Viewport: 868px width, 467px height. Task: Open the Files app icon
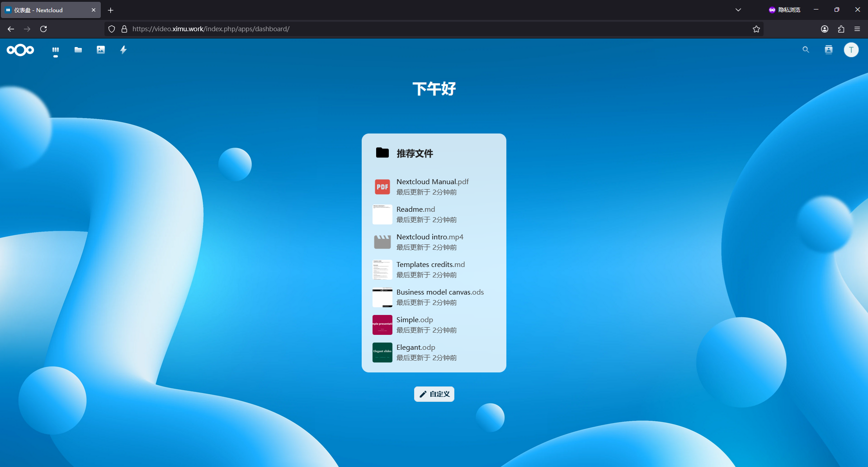78,50
